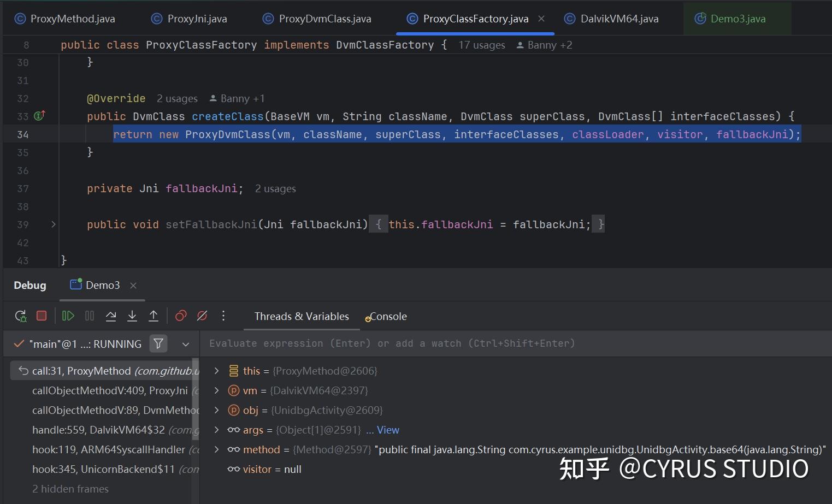Show 2 usages of the fallbackJni field
Image resolution: width=832 pixels, height=504 pixels.
point(275,188)
